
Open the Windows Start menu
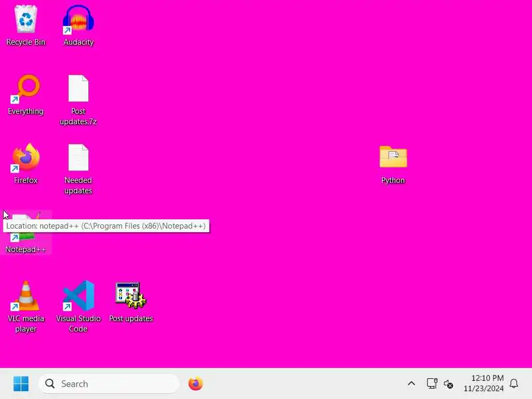coord(21,384)
